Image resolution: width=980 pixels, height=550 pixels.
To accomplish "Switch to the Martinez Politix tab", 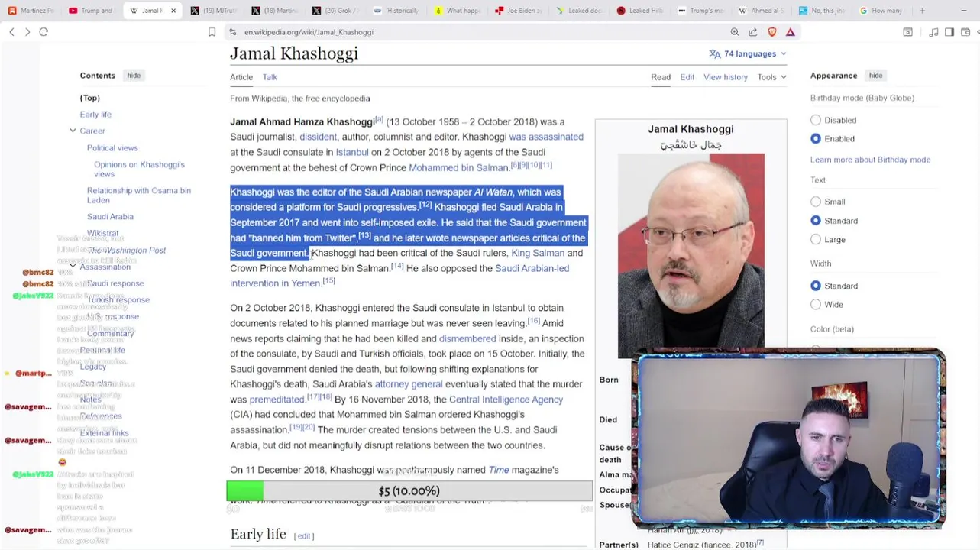I will point(31,11).
